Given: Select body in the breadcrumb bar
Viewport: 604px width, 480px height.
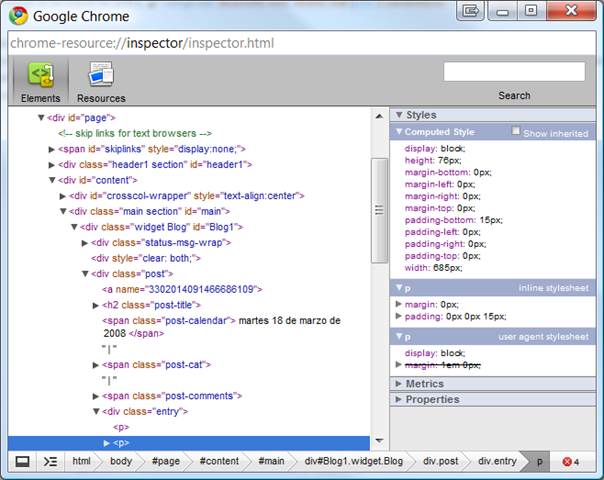Looking at the screenshot, I should pyautogui.click(x=121, y=461).
